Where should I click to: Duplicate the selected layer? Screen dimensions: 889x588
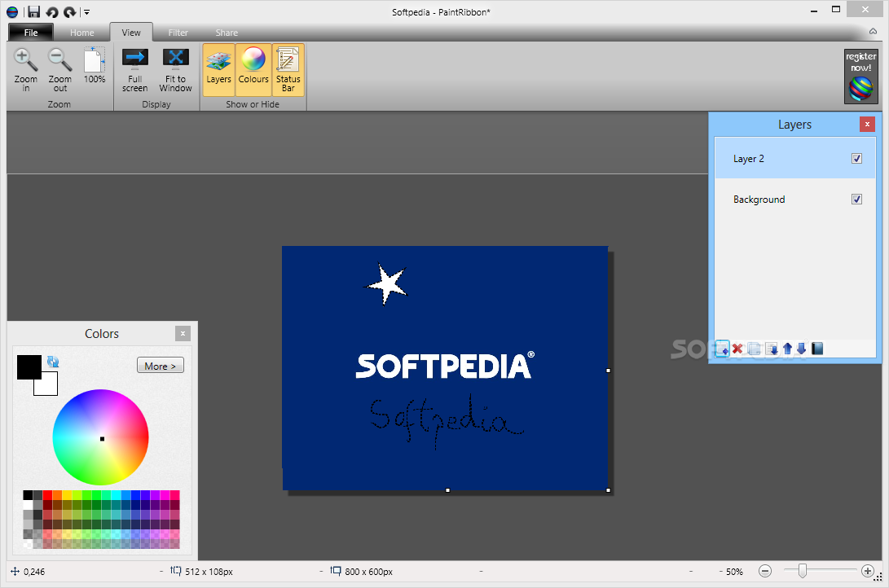click(754, 349)
